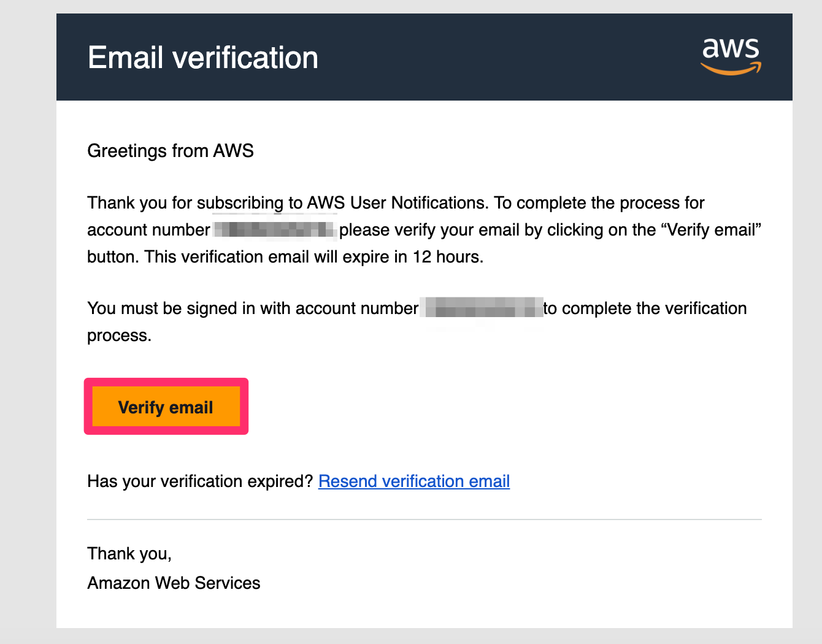The width and height of the screenshot is (822, 644).
Task: Click the gray background outside email card
Action: [x=28, y=322]
